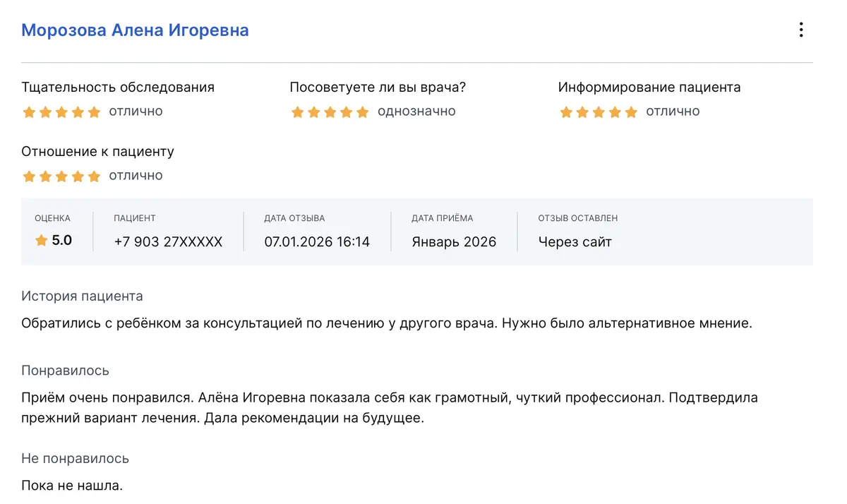This screenshot has width=847, height=504.
Task: Open doctor Морозова Алена Игоревна profile link
Action: click(x=135, y=30)
